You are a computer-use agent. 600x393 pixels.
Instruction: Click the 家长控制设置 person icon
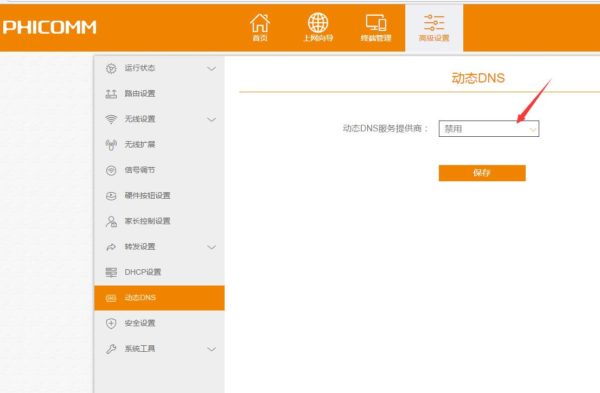pos(111,221)
